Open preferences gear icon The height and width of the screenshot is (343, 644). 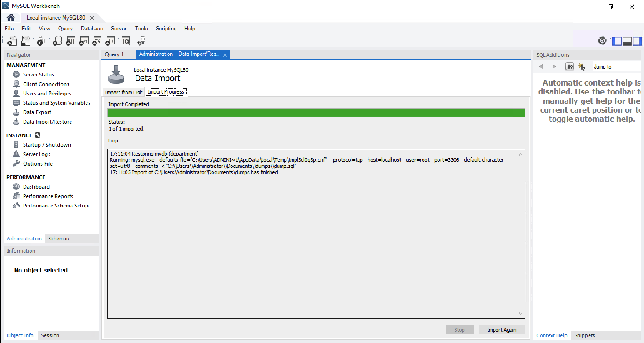tap(602, 41)
